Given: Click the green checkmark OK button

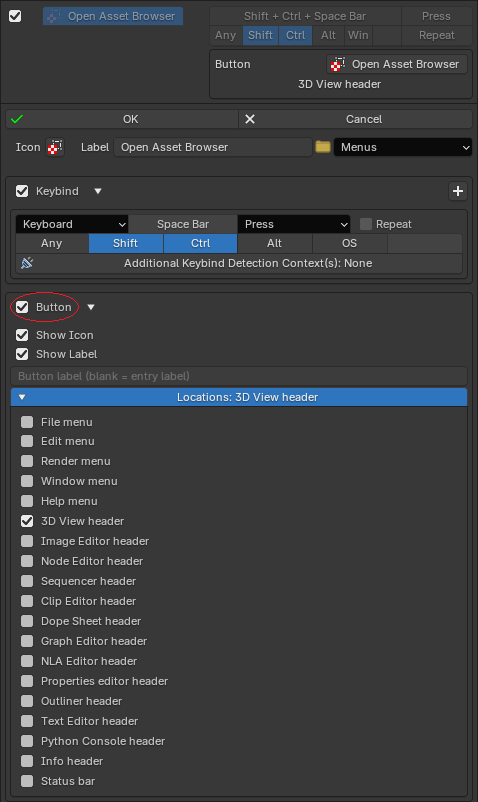Looking at the screenshot, I should click(122, 119).
